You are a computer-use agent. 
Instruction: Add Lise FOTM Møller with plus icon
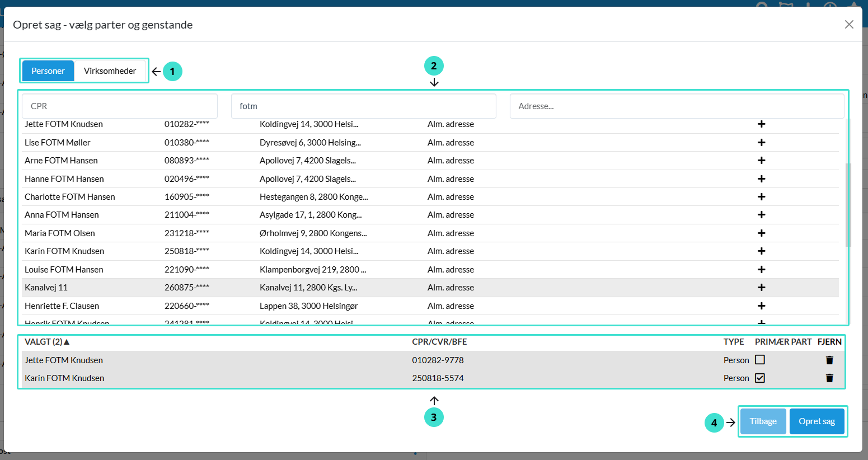[x=761, y=143]
